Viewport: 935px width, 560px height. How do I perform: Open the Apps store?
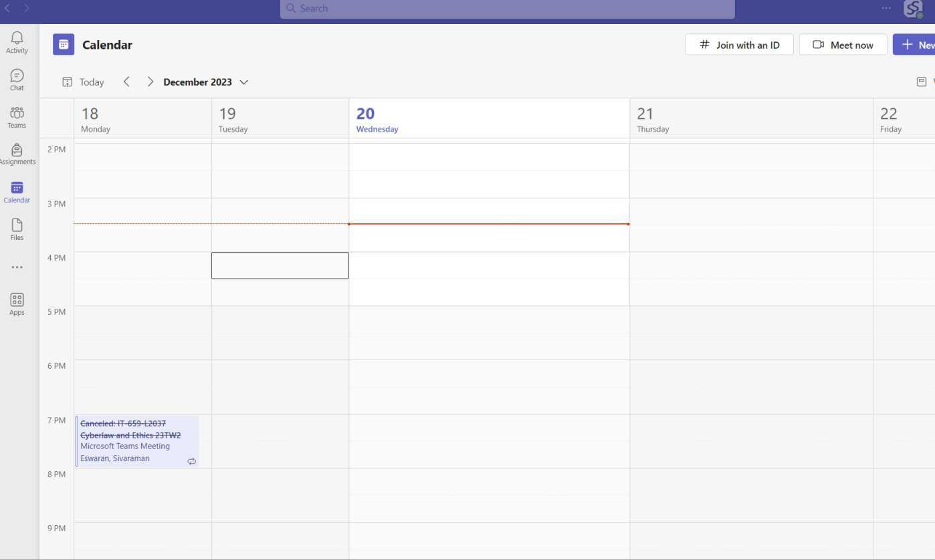coord(17,304)
